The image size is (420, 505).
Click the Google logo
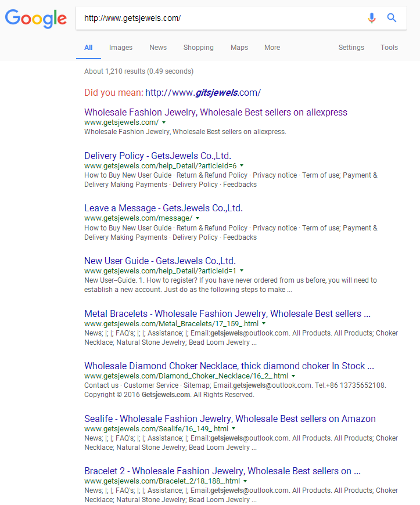[x=36, y=19]
